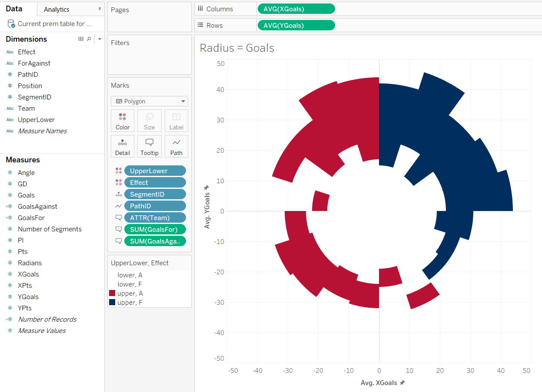Click the Detail marks card button

click(123, 146)
